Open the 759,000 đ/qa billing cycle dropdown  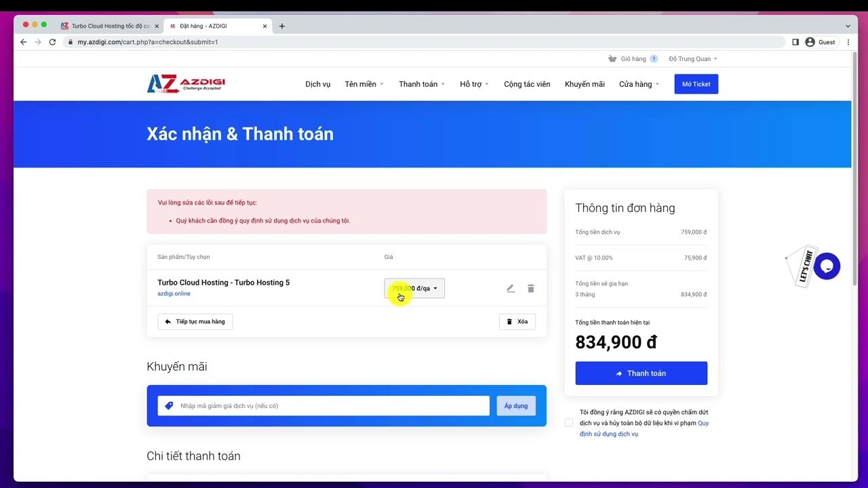[x=414, y=288]
